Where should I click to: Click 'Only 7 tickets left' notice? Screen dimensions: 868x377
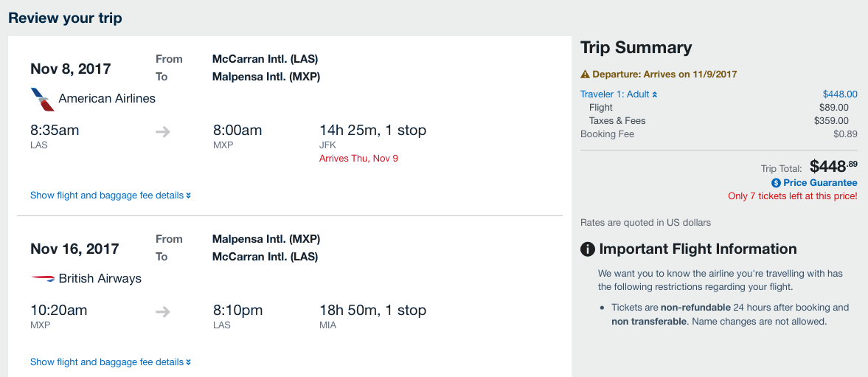(x=793, y=196)
